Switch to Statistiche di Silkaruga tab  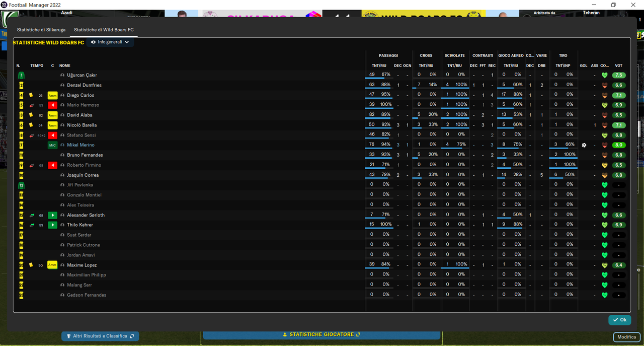click(x=41, y=30)
